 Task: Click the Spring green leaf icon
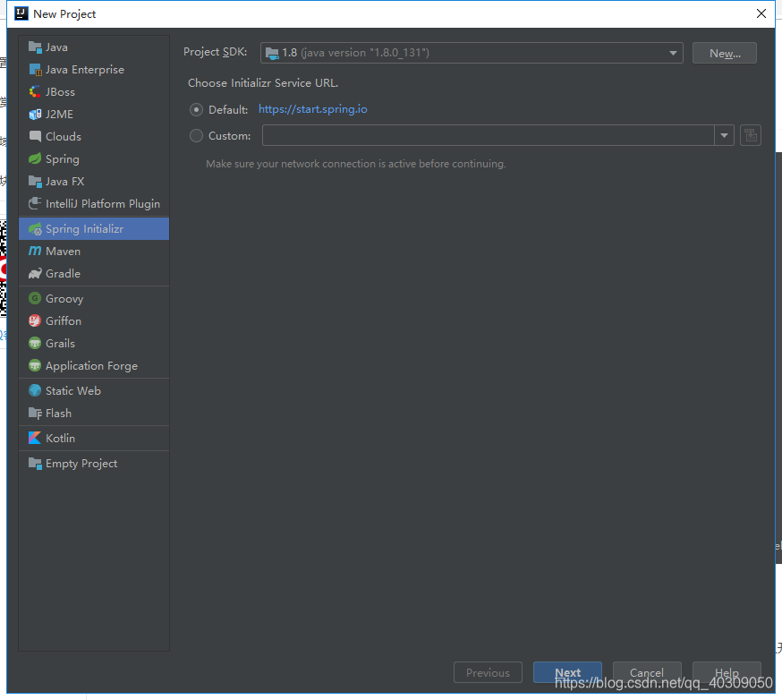click(35, 158)
